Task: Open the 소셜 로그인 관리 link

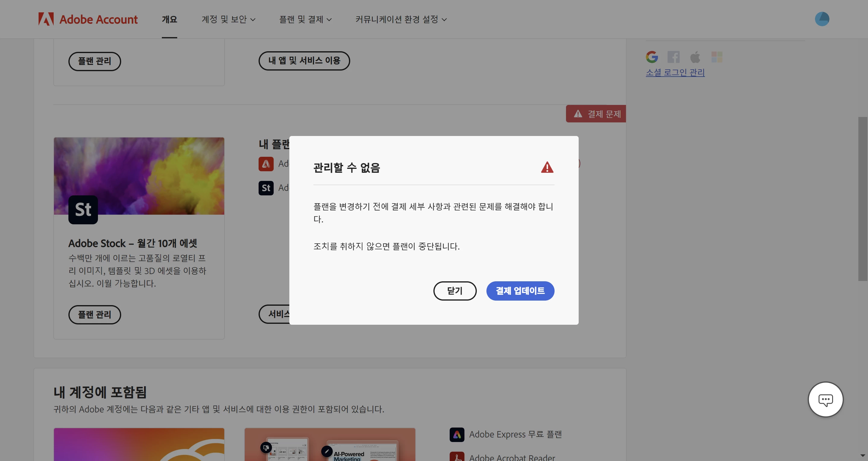Action: tap(675, 72)
